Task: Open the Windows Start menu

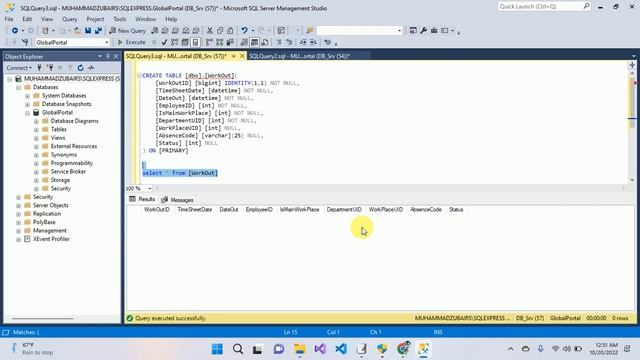Action: pos(217,349)
